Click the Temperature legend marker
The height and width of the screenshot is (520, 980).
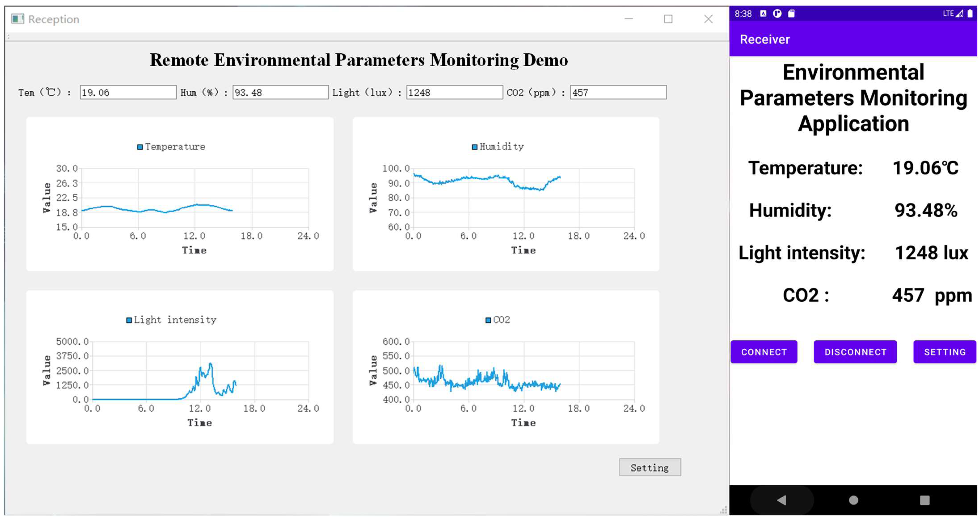click(x=140, y=147)
